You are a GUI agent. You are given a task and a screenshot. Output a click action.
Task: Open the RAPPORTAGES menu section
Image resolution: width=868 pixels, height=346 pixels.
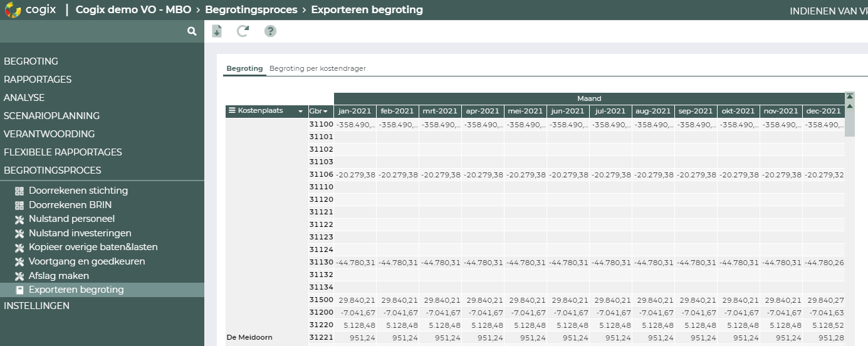pos(38,80)
